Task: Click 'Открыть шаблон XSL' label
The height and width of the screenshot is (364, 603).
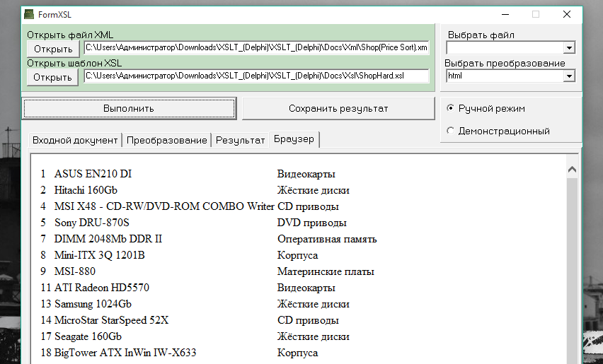Action: coord(74,63)
